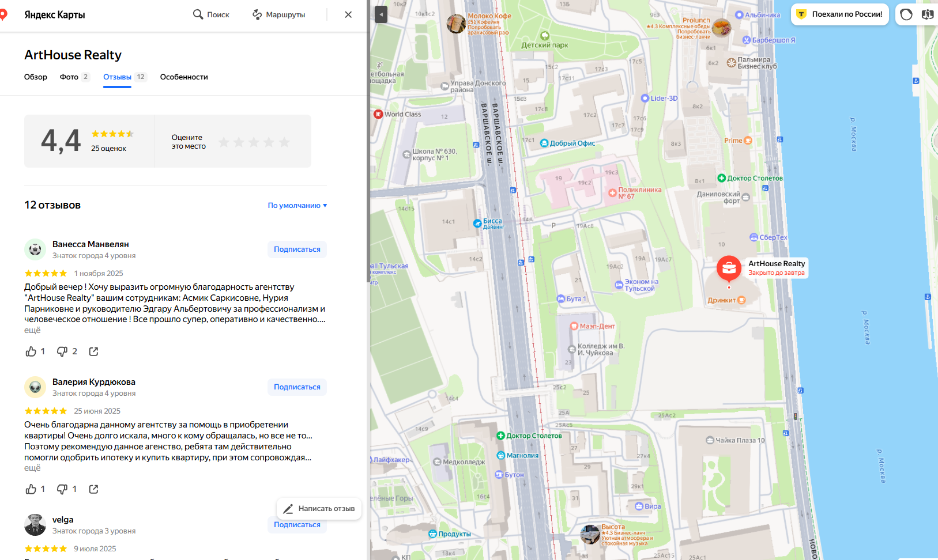Subscribe to Ванесса Манвелян with Подписаться
The image size is (938, 560).
pyautogui.click(x=297, y=249)
